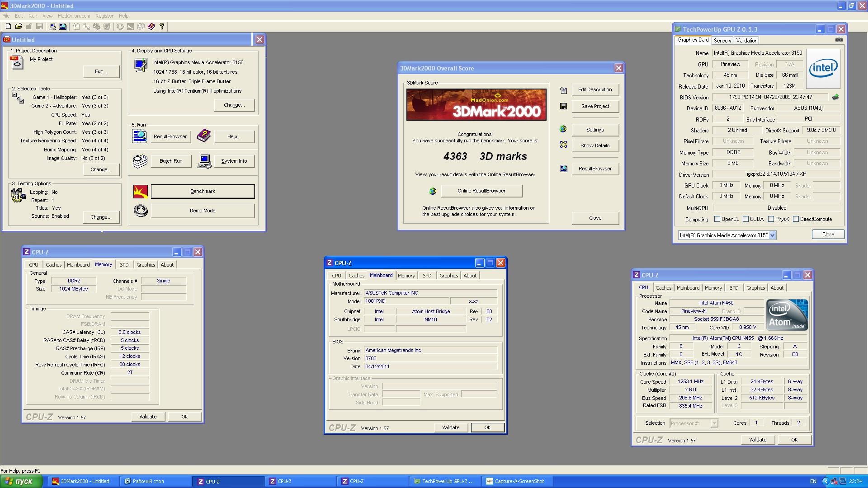Click the EN language indicator in the taskbar
The height and width of the screenshot is (488, 868).
tap(813, 482)
